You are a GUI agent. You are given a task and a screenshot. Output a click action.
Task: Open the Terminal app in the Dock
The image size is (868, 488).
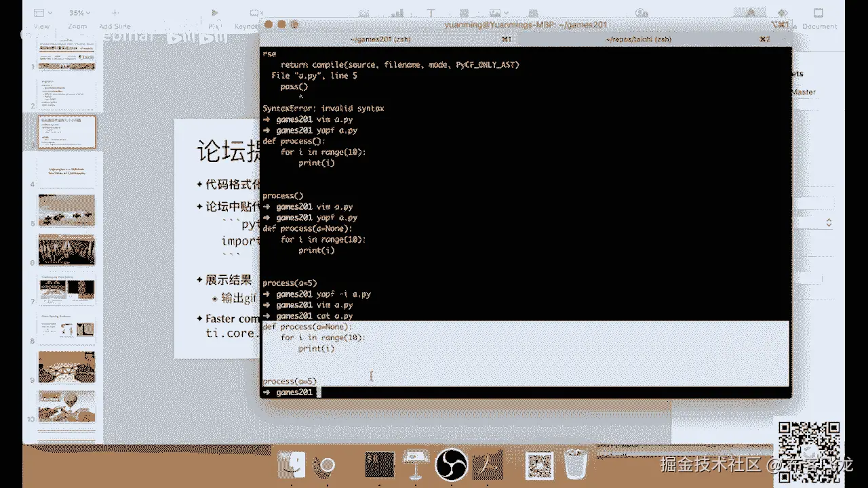pyautogui.click(x=379, y=466)
